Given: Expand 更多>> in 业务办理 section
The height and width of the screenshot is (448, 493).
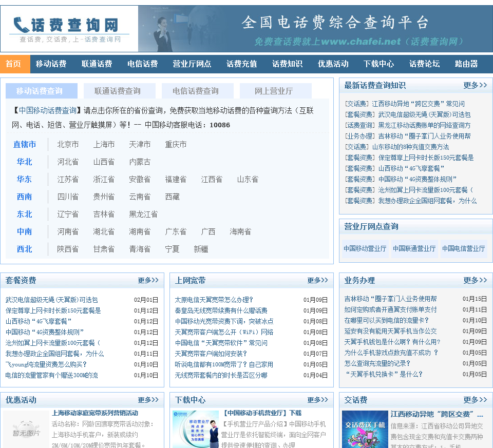Looking at the screenshot, I should pos(475,280).
